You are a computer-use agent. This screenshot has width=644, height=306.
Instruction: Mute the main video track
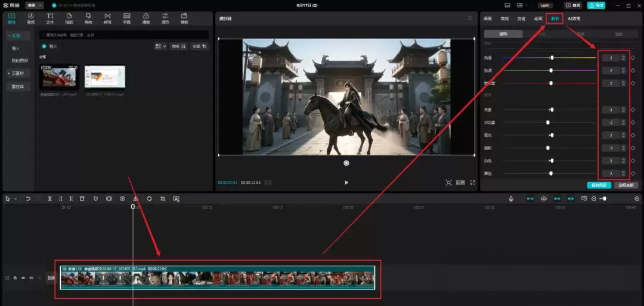[31, 277]
